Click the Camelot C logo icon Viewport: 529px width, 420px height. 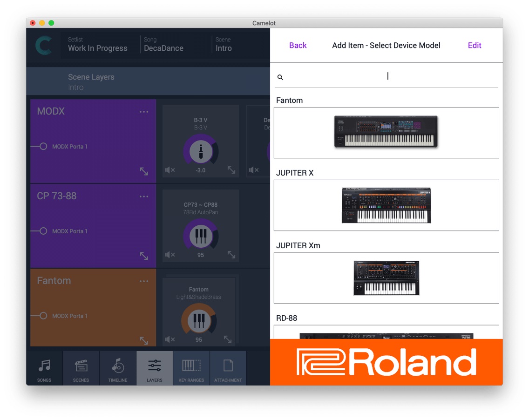[x=44, y=45]
